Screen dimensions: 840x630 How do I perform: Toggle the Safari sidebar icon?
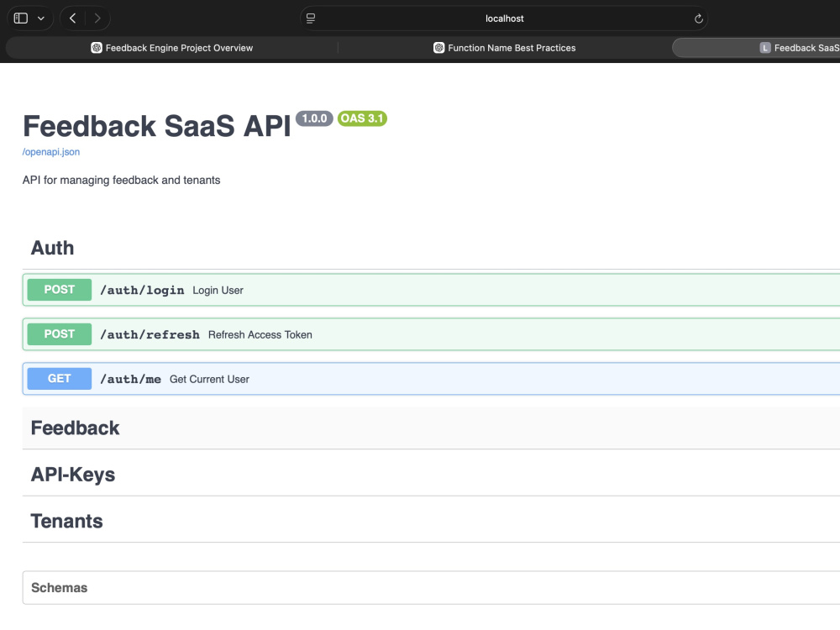tap(21, 18)
